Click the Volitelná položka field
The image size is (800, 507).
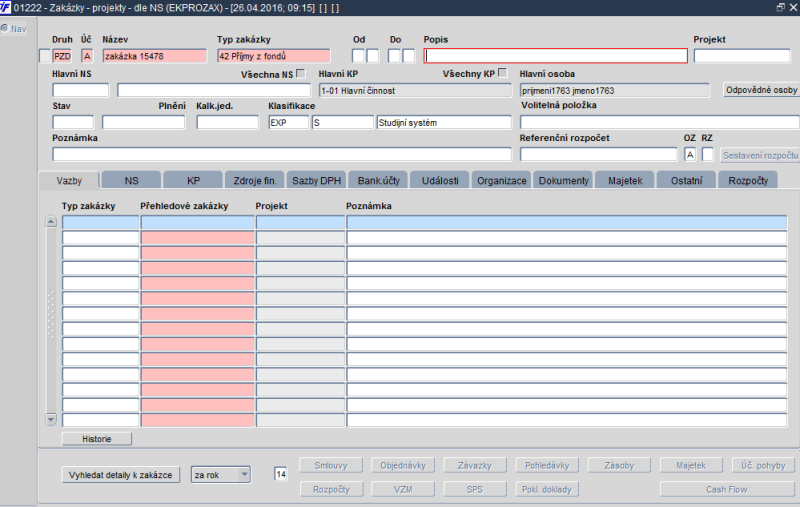coord(660,122)
